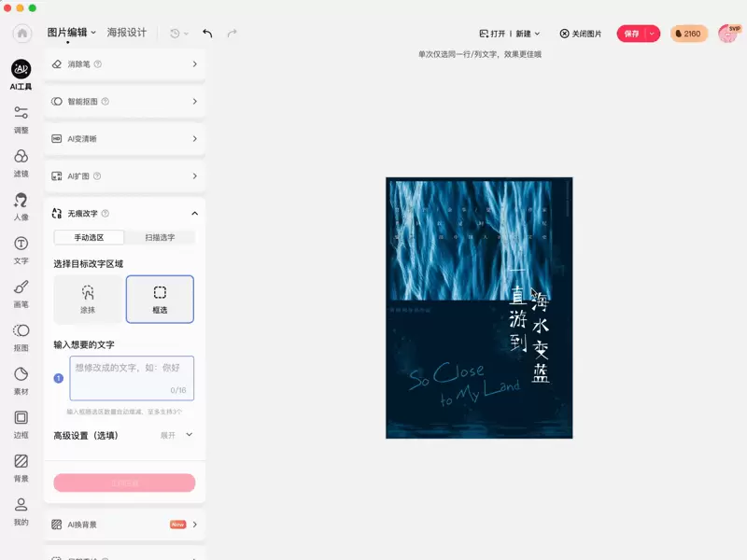Open the 人像 portrait tool
Screen dimensions: 747x560
pyautogui.click(x=21, y=205)
